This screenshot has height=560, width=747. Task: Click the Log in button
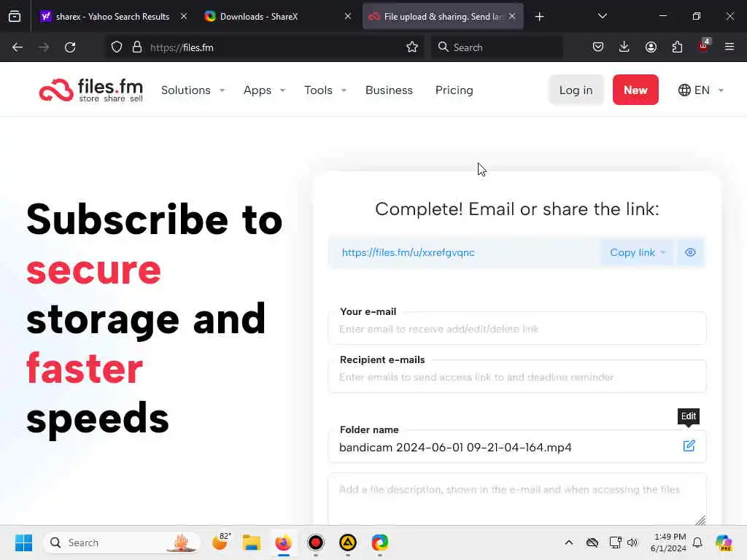[576, 90]
